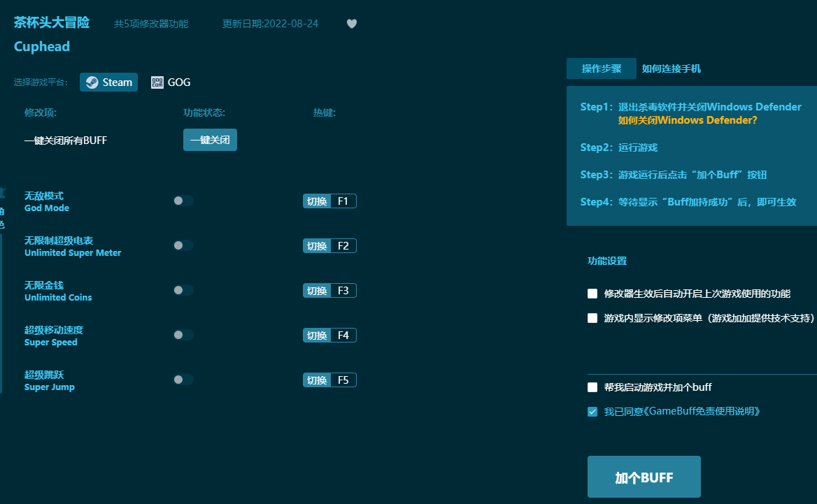Screen dimensions: 817x504
Task: Click the 修改项: column header
Action: point(41,113)
